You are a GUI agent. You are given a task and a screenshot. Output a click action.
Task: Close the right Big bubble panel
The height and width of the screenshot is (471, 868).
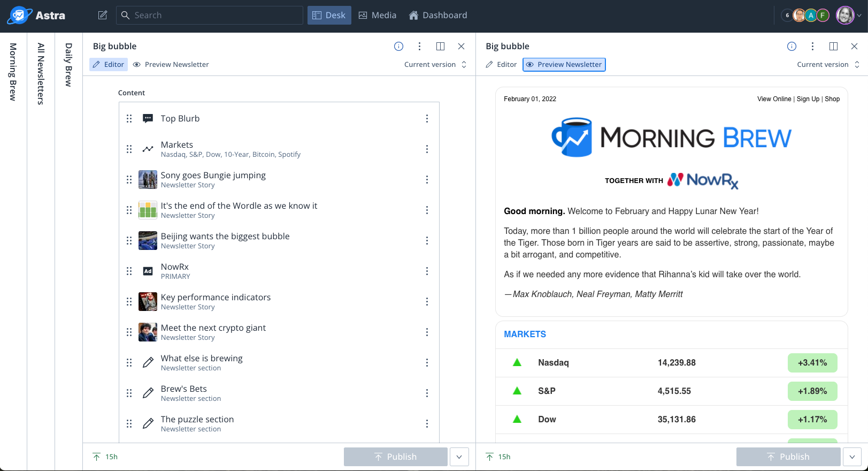[854, 46]
